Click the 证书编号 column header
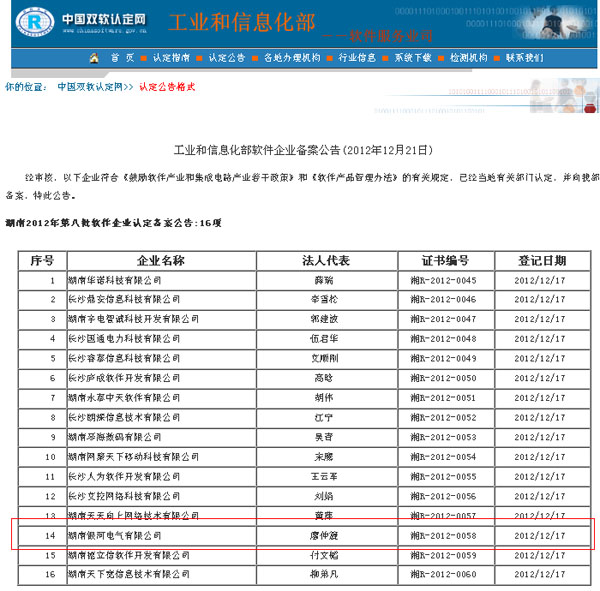This screenshot has width=600, height=591. [446, 260]
